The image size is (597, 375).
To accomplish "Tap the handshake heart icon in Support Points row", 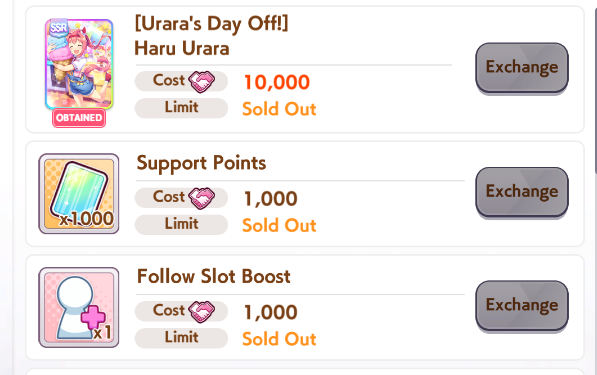I will (x=201, y=198).
